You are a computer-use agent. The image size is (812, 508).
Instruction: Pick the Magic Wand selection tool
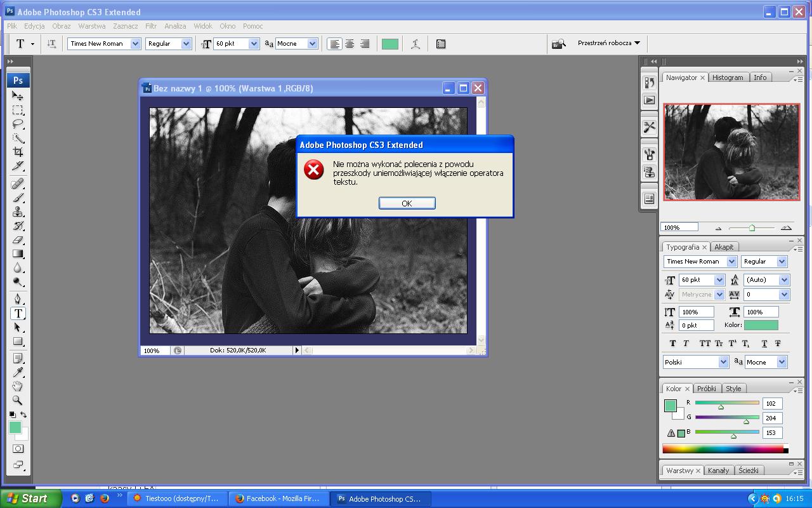[18, 138]
